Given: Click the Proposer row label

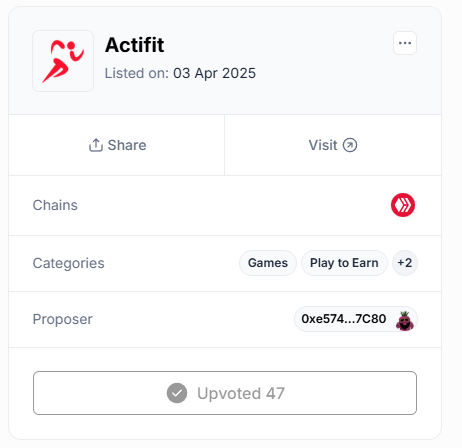Looking at the screenshot, I should pyautogui.click(x=63, y=319).
